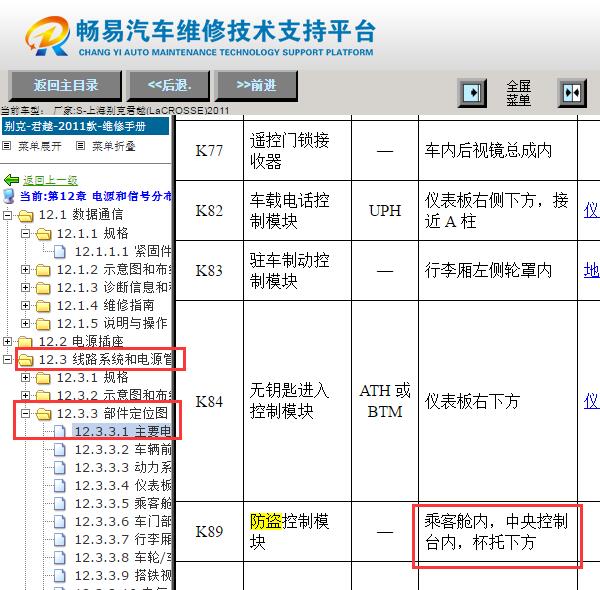
Task: Expand the 12.1.4 维修指南 node
Action: coord(25,305)
